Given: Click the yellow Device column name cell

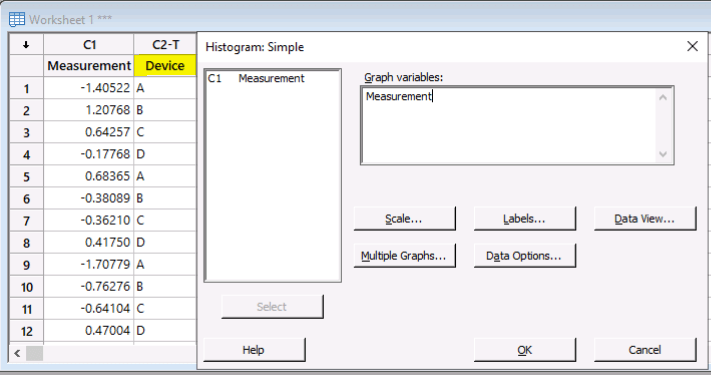Looking at the screenshot, I should pos(166,66).
